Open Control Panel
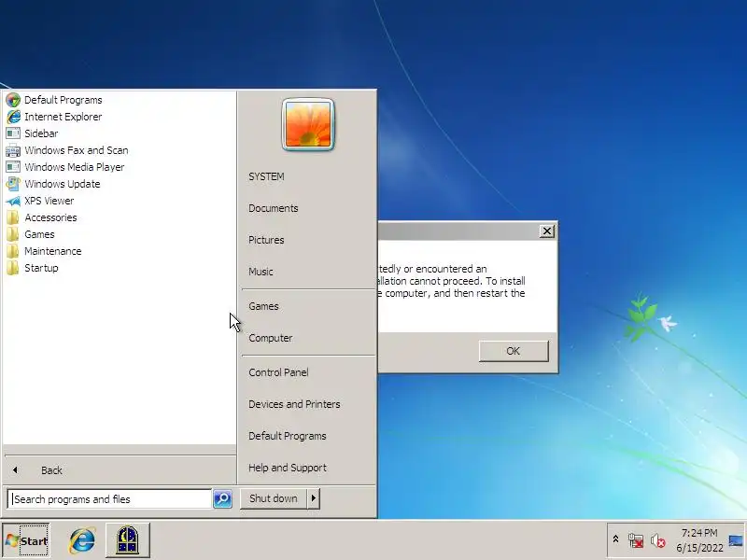This screenshot has width=747, height=560. pyautogui.click(x=278, y=372)
